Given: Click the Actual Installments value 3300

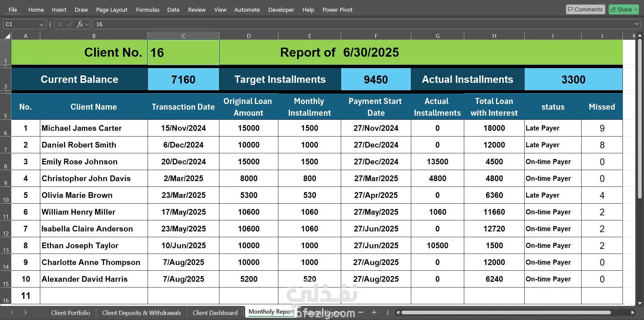Looking at the screenshot, I should click(574, 79).
